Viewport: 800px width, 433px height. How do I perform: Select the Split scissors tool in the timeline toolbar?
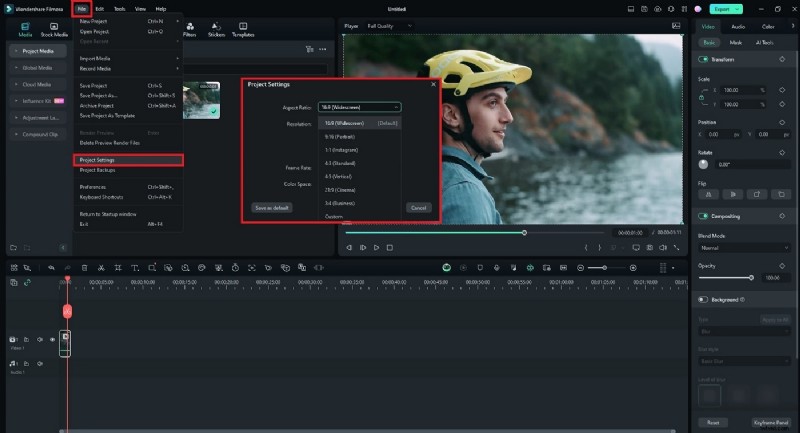(x=101, y=268)
